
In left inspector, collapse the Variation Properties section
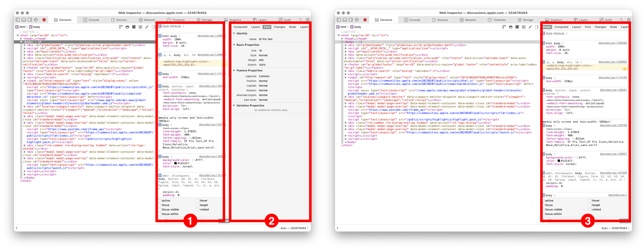(234, 105)
